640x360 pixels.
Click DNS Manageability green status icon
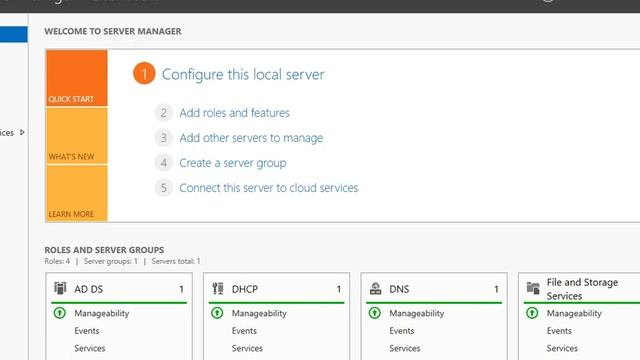coord(375,313)
